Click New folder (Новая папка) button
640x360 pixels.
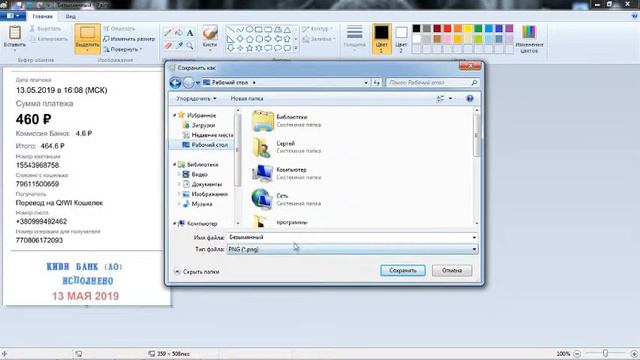click(247, 98)
